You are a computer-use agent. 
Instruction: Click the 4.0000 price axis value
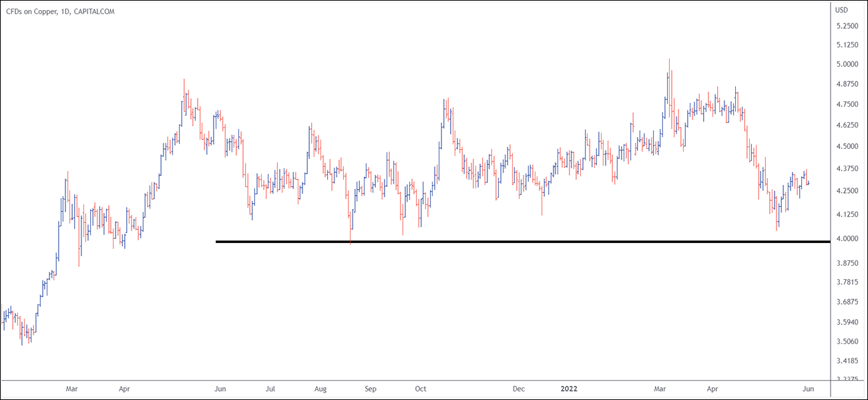[x=847, y=238]
